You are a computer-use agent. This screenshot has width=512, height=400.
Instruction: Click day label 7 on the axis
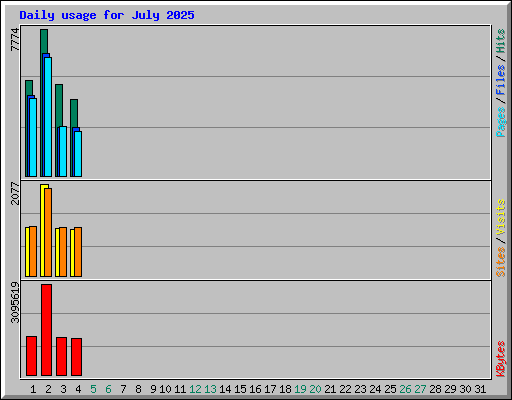[x=123, y=389]
